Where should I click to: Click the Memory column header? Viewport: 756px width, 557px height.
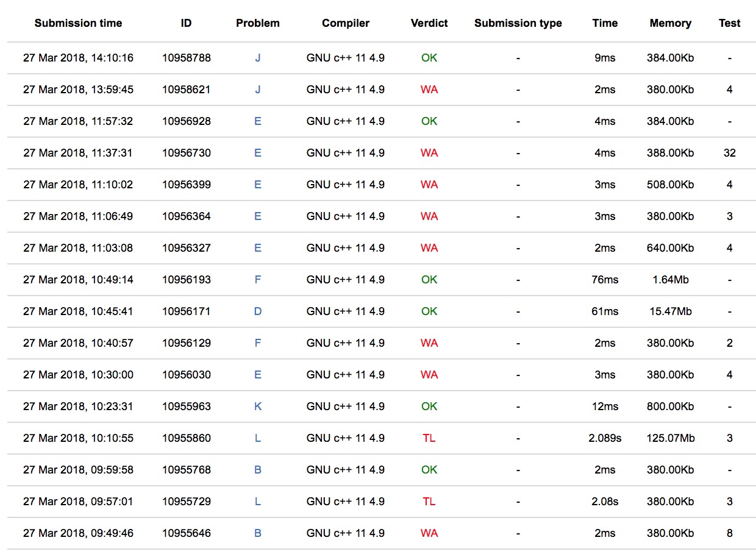(670, 23)
